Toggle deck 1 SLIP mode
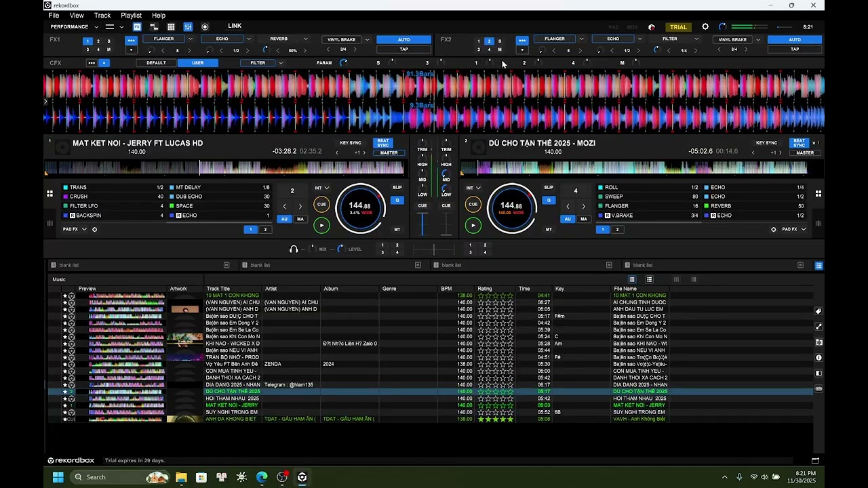The height and width of the screenshot is (488, 868). coord(397,188)
